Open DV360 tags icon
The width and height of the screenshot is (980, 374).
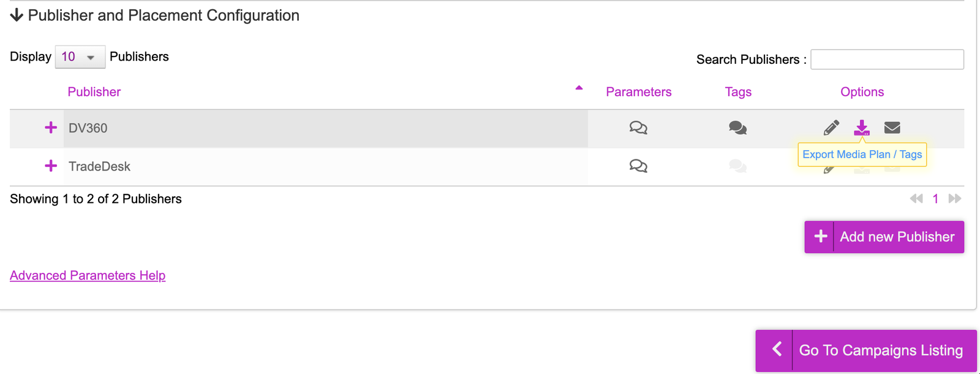click(x=737, y=128)
